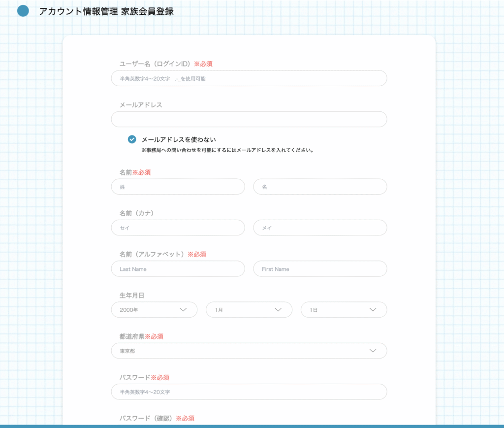Focus the First Name alphabet field
The width and height of the screenshot is (504, 428).
[x=320, y=269]
